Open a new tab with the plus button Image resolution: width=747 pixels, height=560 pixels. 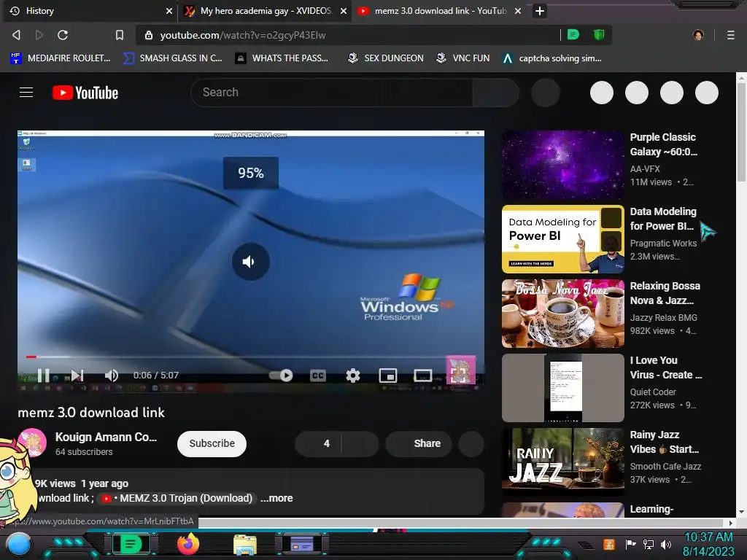(539, 11)
